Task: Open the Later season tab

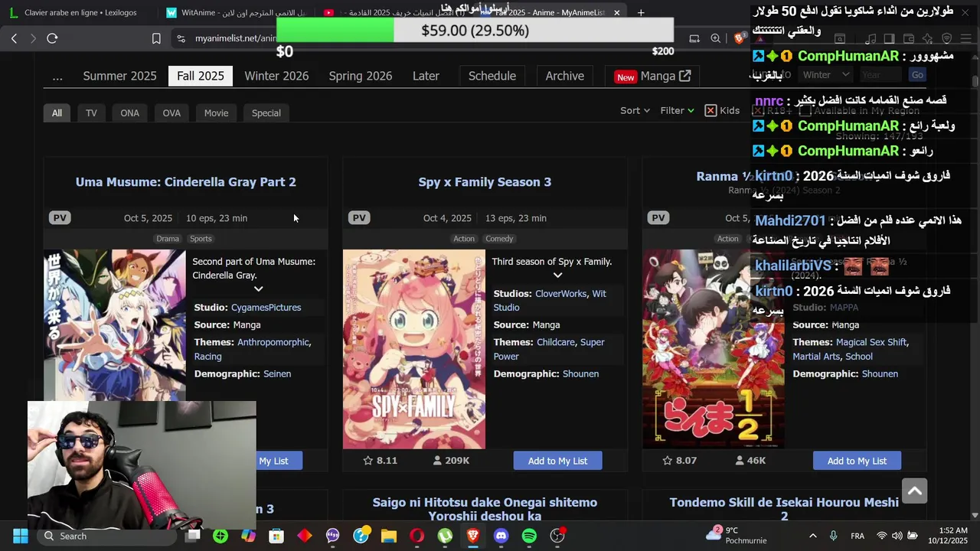Action: 426,76
